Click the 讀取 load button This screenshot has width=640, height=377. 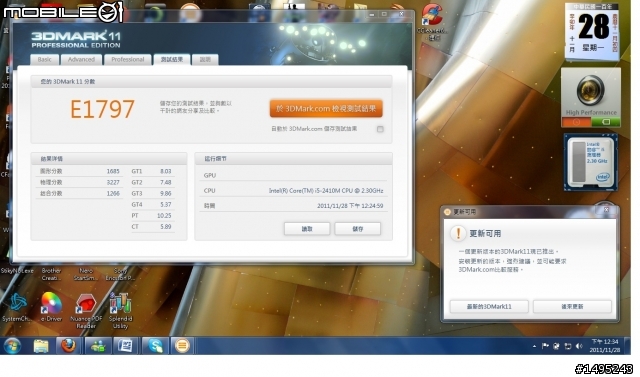click(307, 229)
